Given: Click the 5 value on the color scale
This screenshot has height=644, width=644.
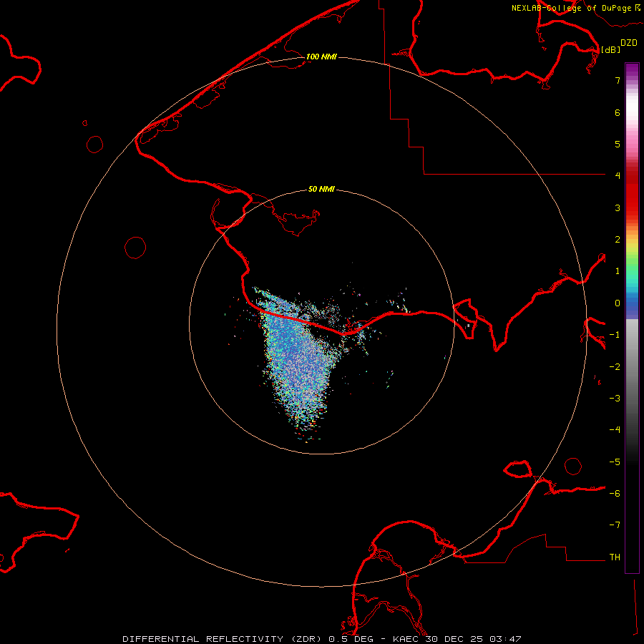Looking at the screenshot, I should point(618,144).
